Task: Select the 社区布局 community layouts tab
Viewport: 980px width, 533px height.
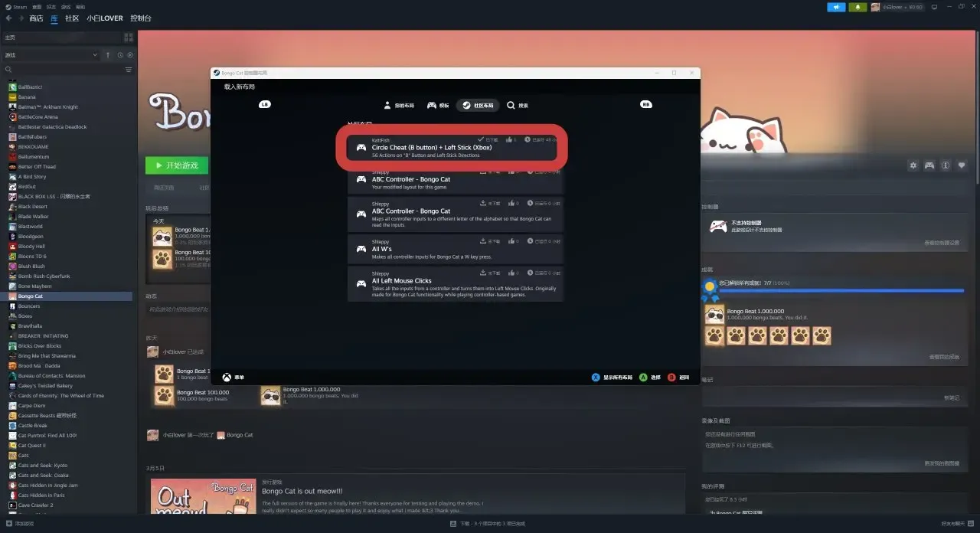Action: [478, 105]
